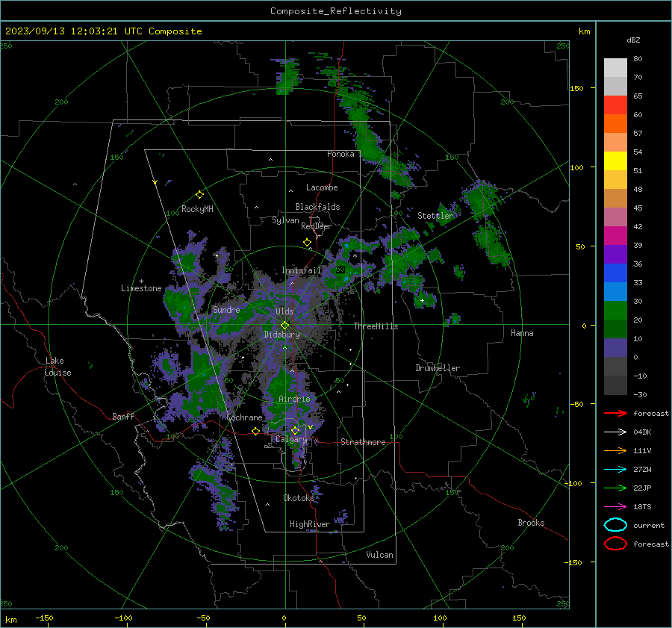Click the Brooks label on map

coord(531,523)
